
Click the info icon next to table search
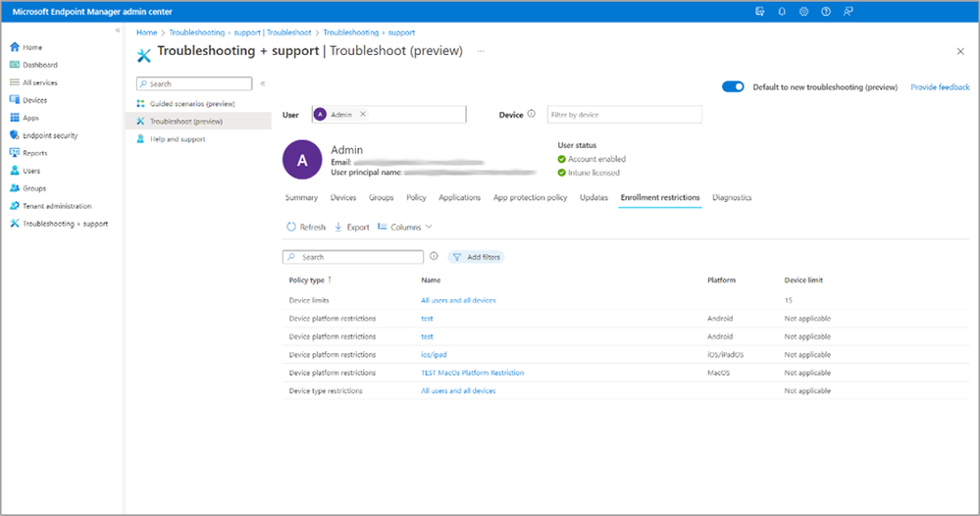click(434, 256)
